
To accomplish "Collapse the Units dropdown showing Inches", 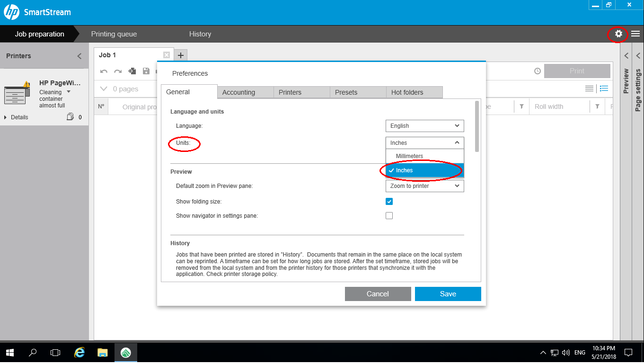I will 425,142.
